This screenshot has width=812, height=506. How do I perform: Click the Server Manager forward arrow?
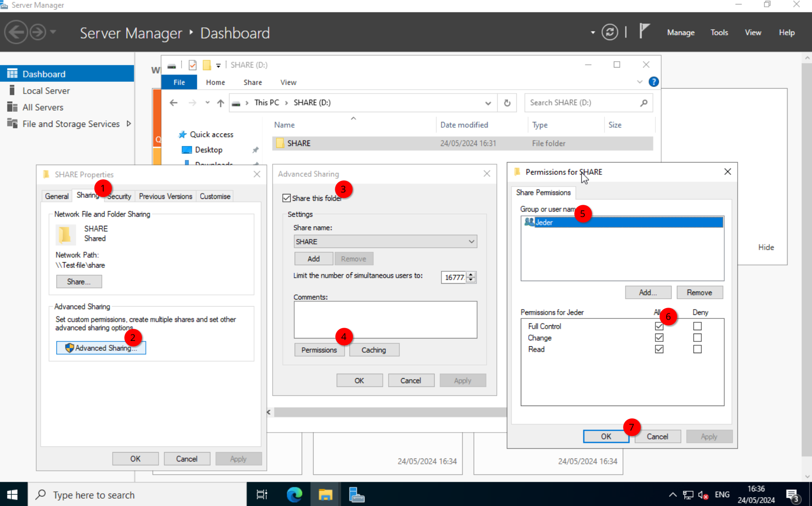pyautogui.click(x=38, y=32)
